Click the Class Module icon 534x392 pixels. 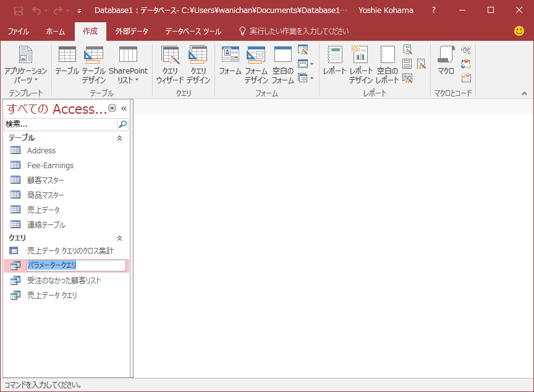pos(466,64)
